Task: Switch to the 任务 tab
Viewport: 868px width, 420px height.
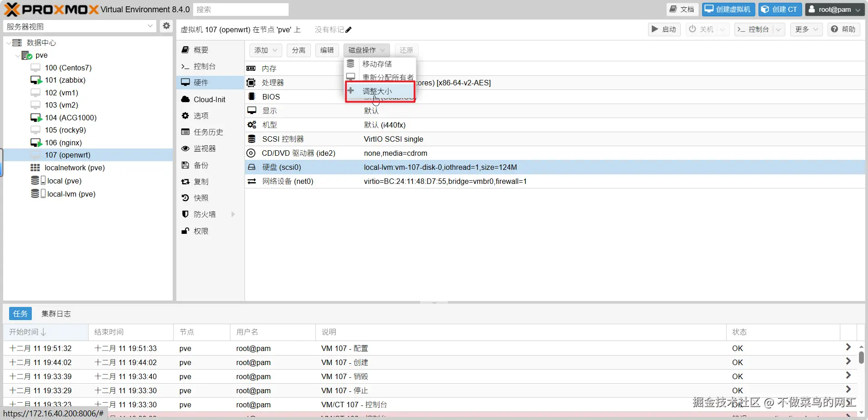Action: point(20,314)
